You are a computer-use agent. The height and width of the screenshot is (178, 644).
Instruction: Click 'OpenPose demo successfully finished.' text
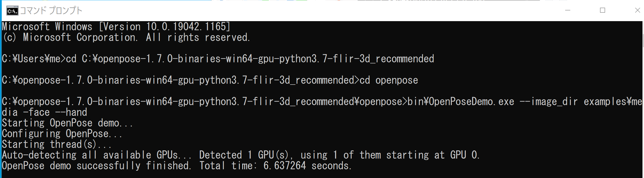[97, 166]
